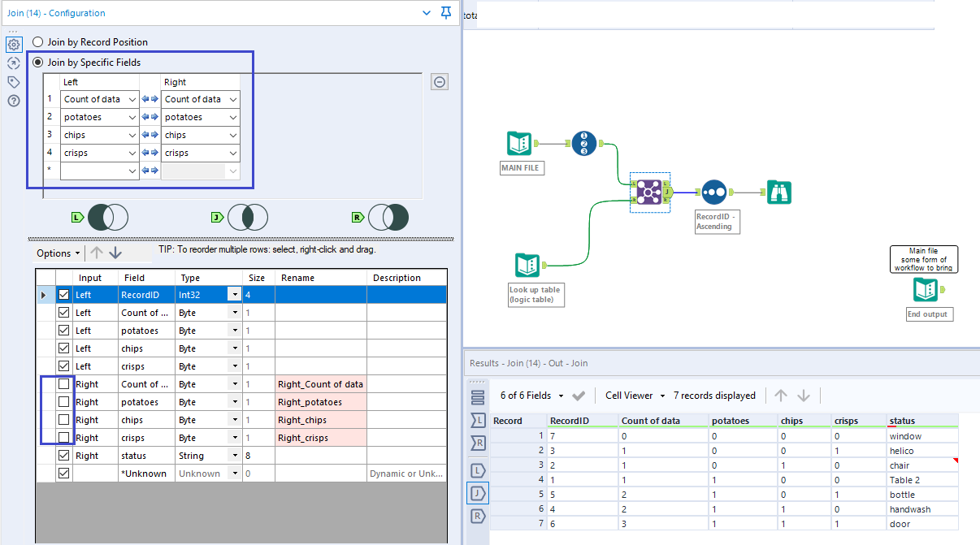
Task: Select the Join tool node on the canvas
Action: point(649,192)
